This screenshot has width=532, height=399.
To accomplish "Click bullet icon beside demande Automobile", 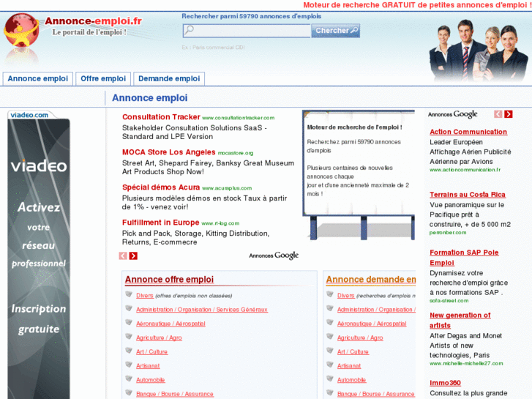I will coord(330,379).
